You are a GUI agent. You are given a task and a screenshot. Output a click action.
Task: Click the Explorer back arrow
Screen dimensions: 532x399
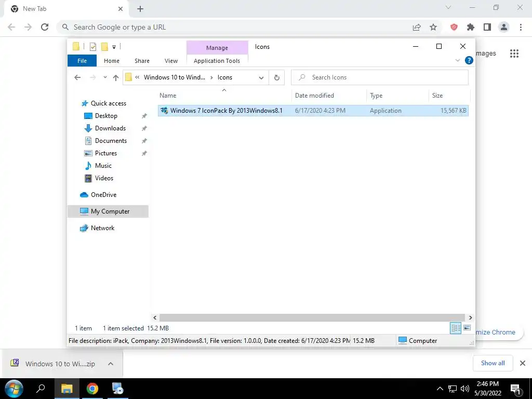77,77
